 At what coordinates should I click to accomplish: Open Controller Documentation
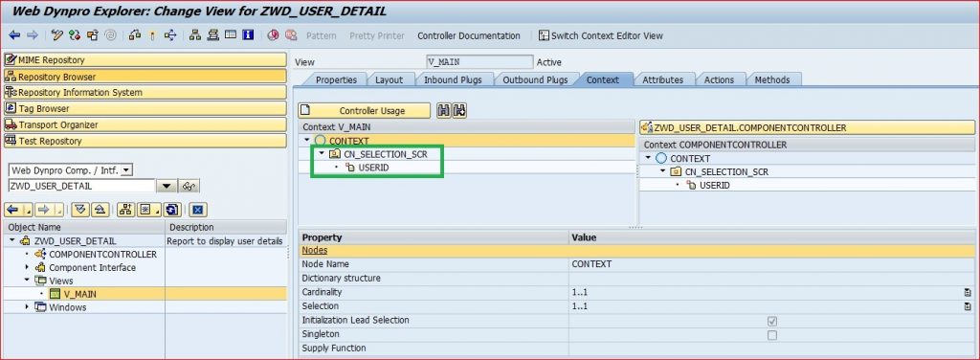469,35
